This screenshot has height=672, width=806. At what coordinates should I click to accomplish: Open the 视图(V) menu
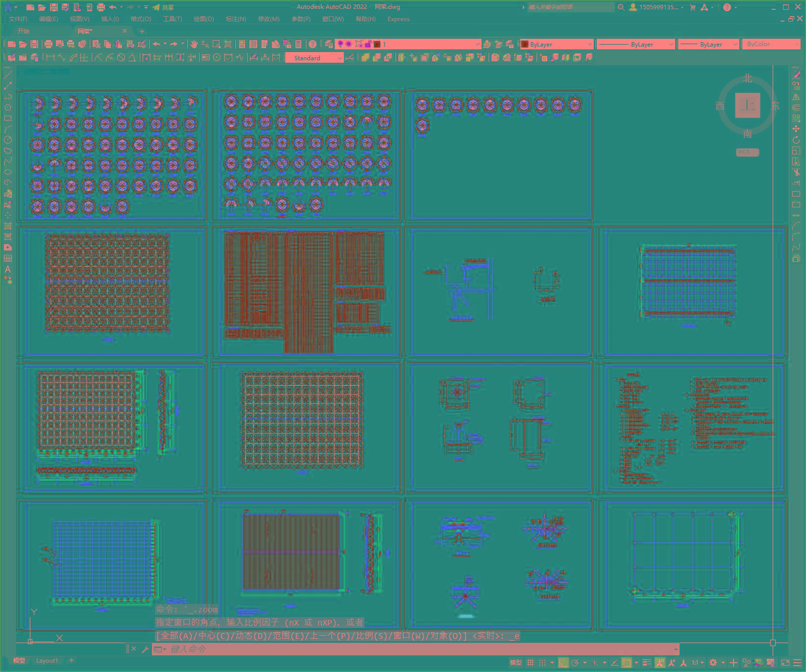tap(79, 19)
